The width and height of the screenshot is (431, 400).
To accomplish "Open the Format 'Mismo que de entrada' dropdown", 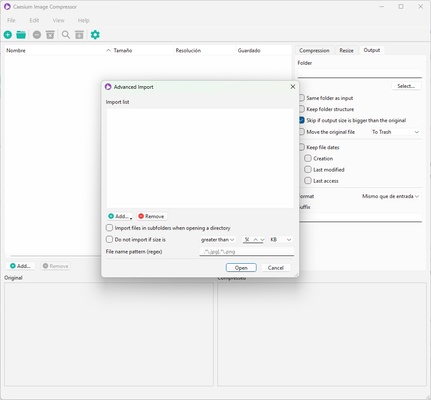I will pyautogui.click(x=390, y=196).
